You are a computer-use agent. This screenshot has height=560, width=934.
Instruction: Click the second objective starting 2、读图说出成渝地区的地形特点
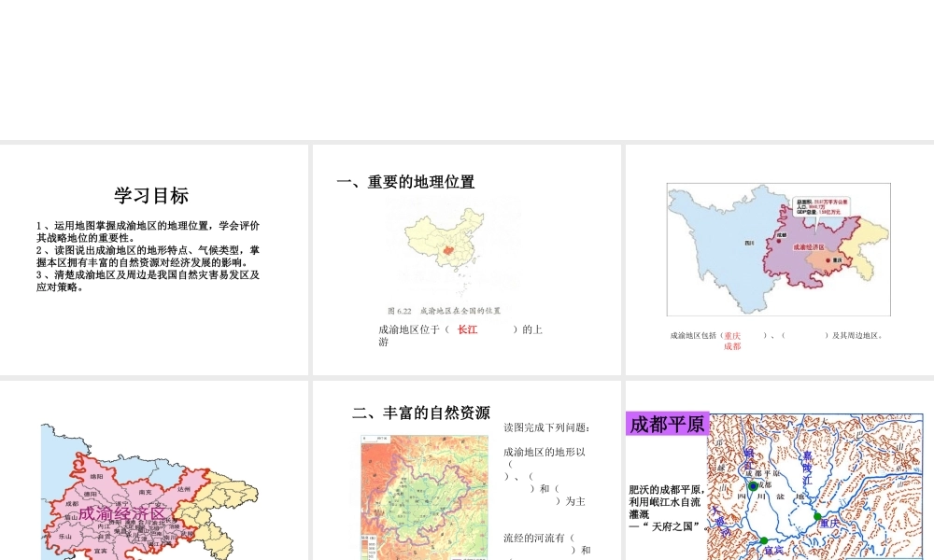(148, 256)
